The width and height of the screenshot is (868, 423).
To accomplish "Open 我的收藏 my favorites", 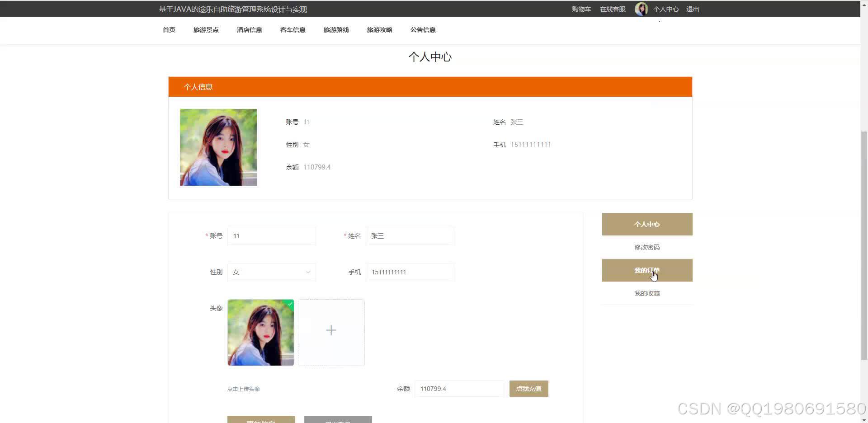I will click(x=646, y=293).
